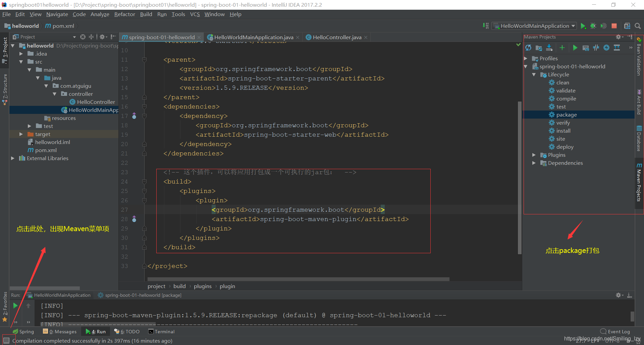Viewport: 644px width, 345px height.
Task: Expand the Profiles node in Maven panel
Action: click(x=526, y=58)
